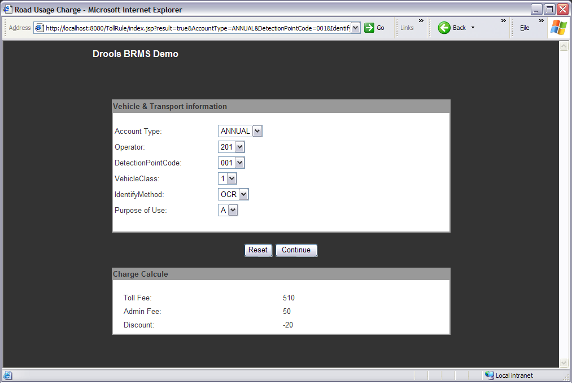Image resolution: width=572 pixels, height=383 pixels.
Task: Click the page icon in address bar
Action: pos(39,28)
